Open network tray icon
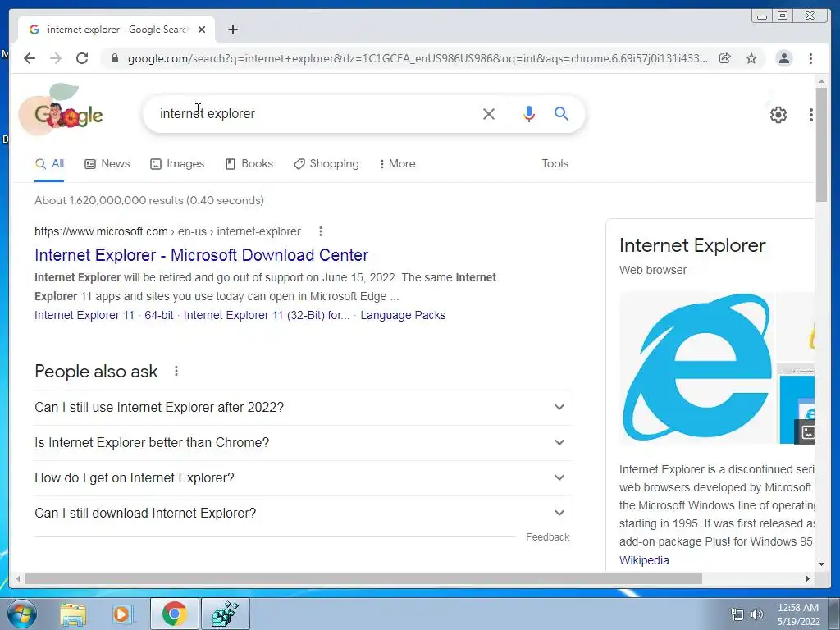The image size is (840, 630). tap(737, 614)
